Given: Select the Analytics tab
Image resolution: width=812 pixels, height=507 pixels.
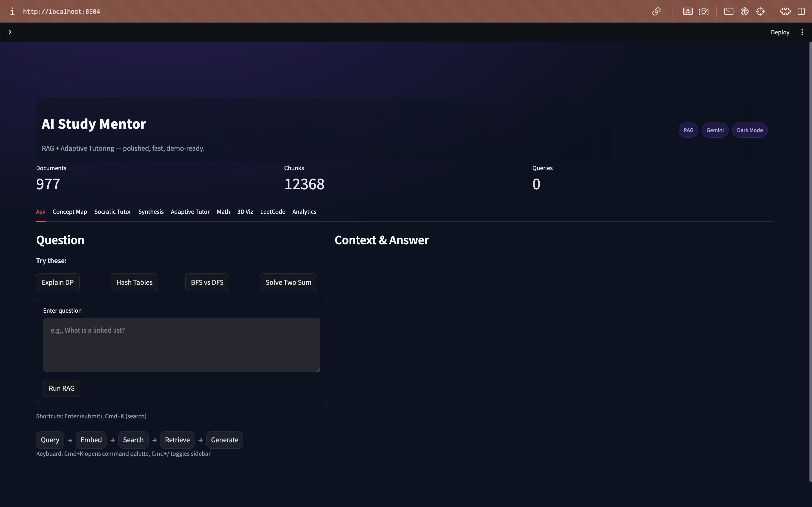Looking at the screenshot, I should pyautogui.click(x=304, y=212).
